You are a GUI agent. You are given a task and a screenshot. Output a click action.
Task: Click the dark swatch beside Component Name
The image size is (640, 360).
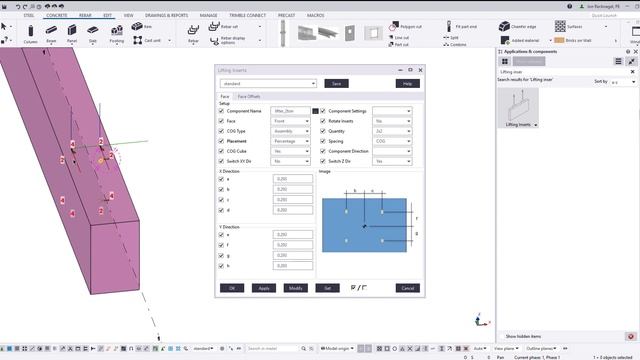tap(315, 111)
